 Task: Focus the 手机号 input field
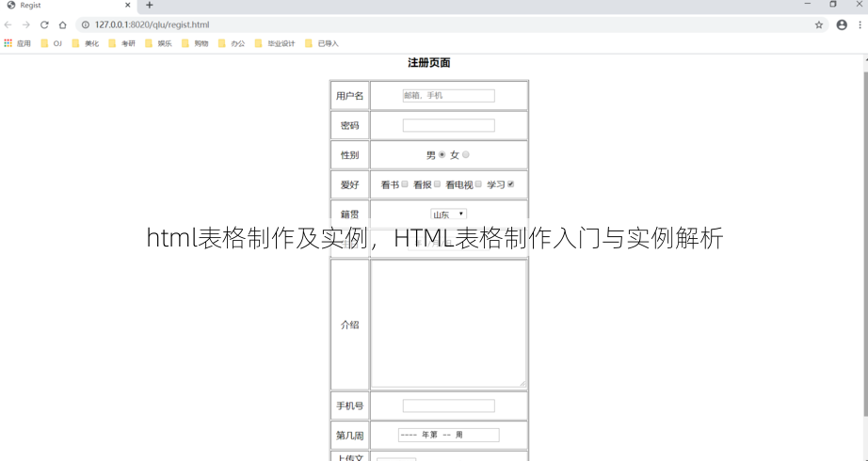[448, 406]
